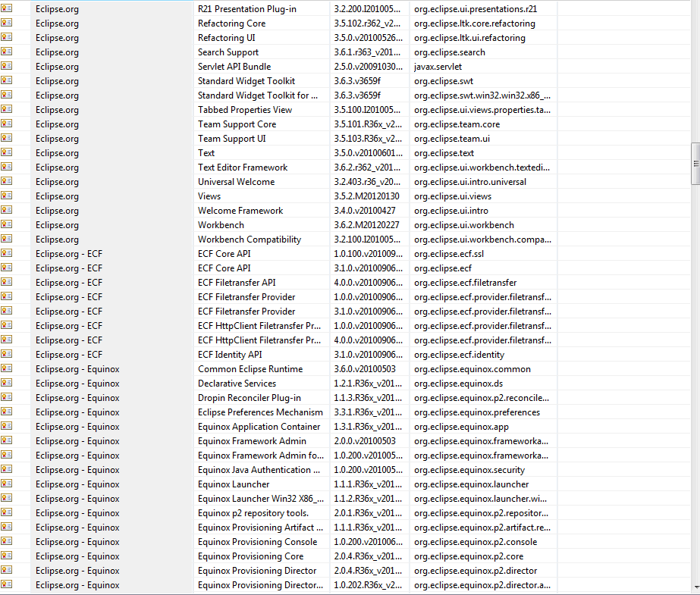Click the signed icon in the Views row

click(x=6, y=196)
